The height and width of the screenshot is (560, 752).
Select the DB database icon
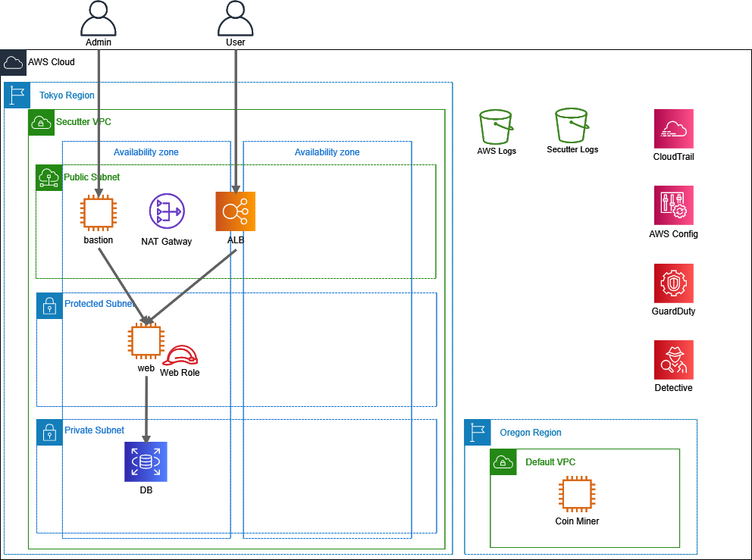click(146, 461)
